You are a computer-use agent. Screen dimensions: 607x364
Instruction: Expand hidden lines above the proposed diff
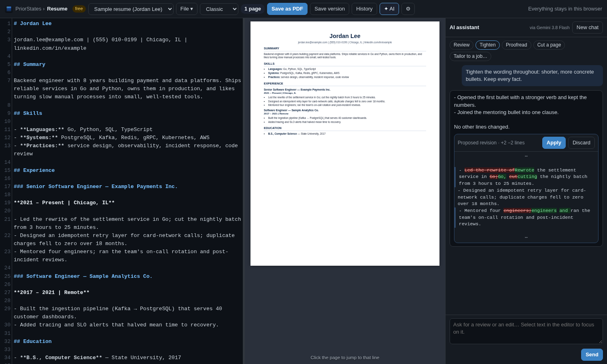[x=526, y=156]
